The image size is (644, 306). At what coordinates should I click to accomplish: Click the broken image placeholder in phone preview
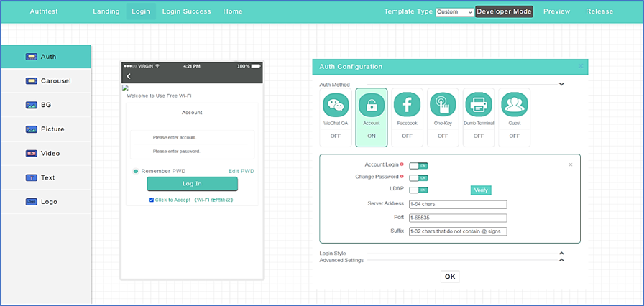pos(125,88)
